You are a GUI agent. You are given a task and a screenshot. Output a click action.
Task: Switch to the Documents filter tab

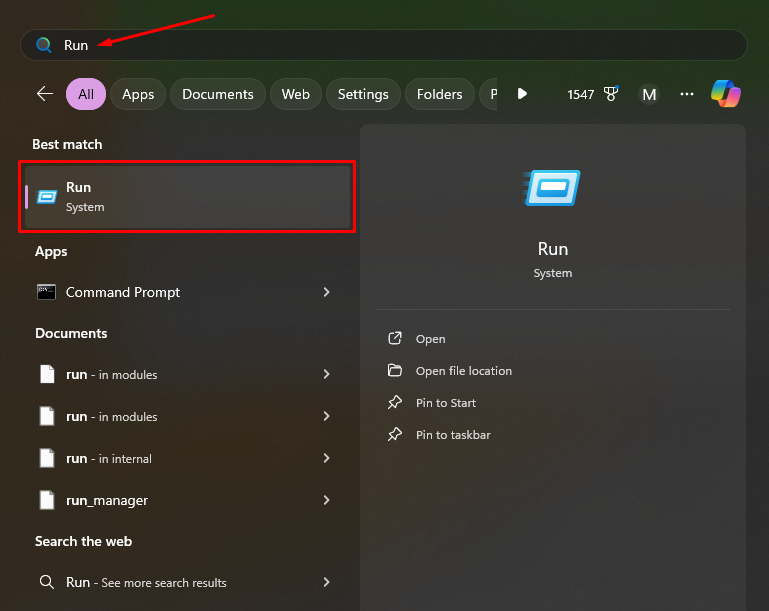(218, 94)
